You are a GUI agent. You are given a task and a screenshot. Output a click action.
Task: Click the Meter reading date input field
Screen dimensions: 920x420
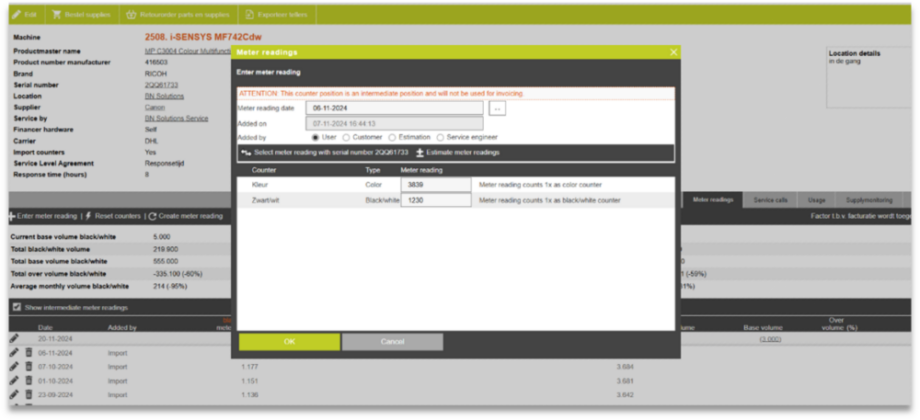coord(394,108)
